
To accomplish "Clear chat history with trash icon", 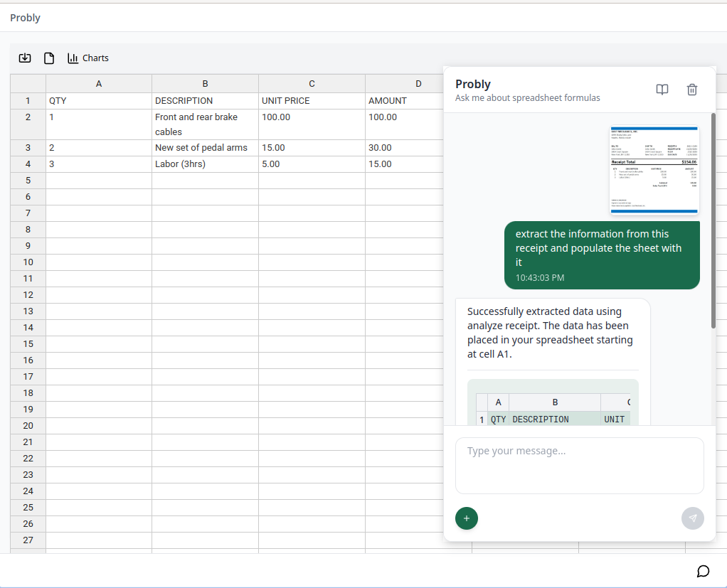I will [x=691, y=90].
